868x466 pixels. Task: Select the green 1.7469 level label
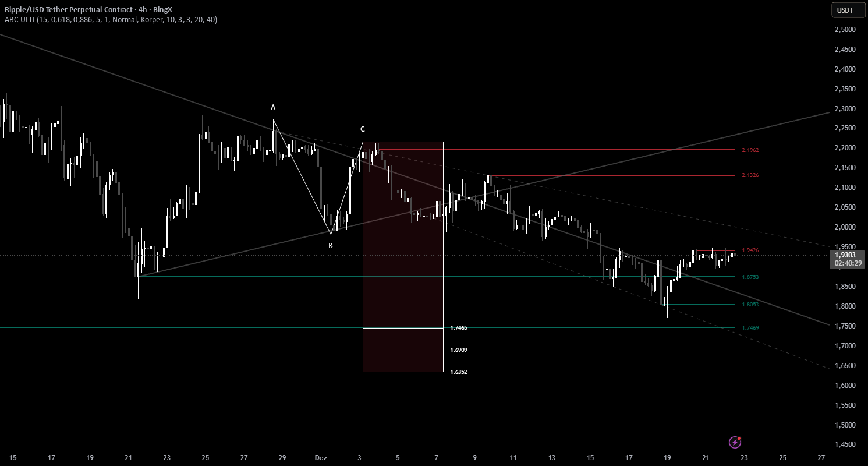tap(750, 328)
